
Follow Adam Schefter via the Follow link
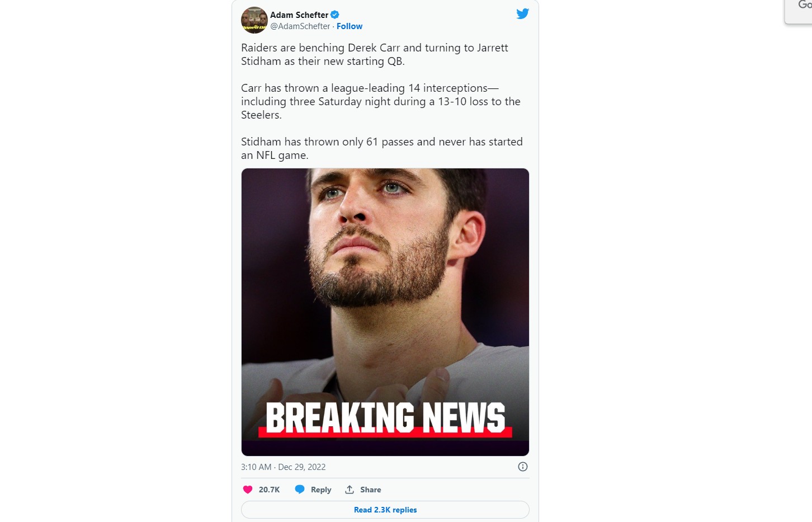coord(350,26)
